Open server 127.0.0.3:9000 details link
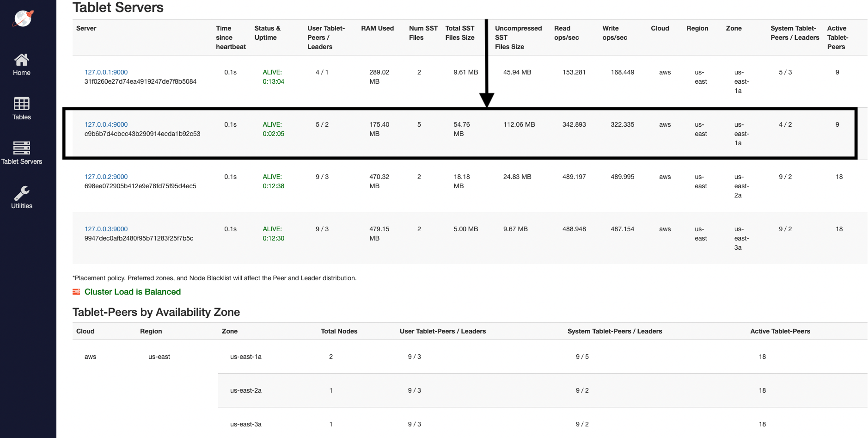The height and width of the screenshot is (438, 868). pyautogui.click(x=106, y=229)
